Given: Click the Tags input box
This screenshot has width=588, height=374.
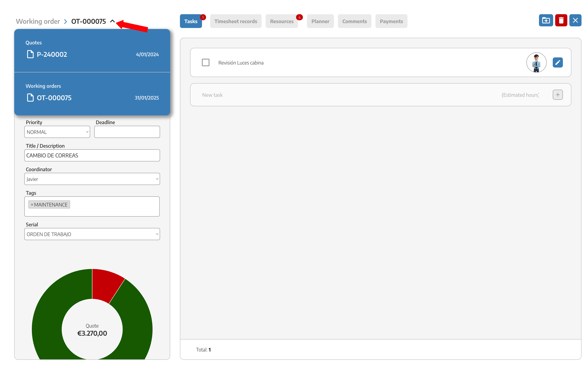Looking at the screenshot, I should (92, 206).
